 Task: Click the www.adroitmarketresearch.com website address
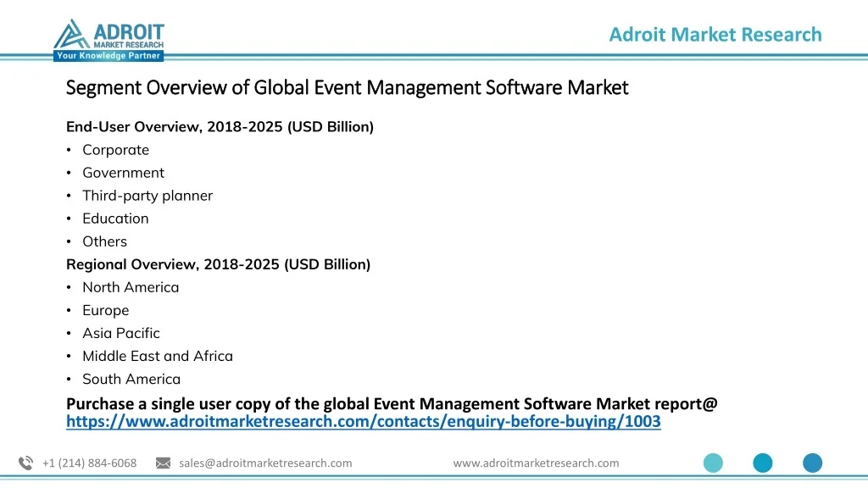tap(536, 463)
